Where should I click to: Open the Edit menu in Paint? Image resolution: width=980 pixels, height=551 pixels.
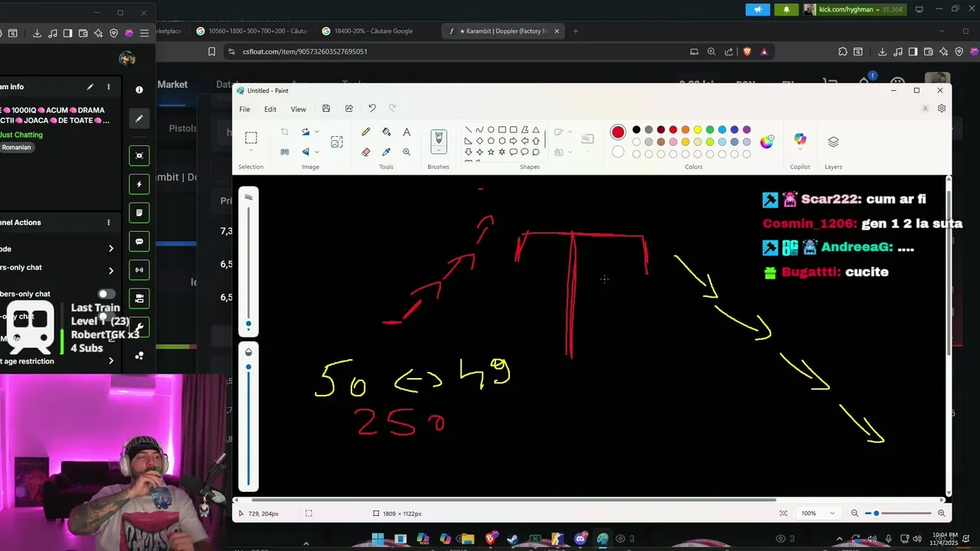[x=270, y=109]
